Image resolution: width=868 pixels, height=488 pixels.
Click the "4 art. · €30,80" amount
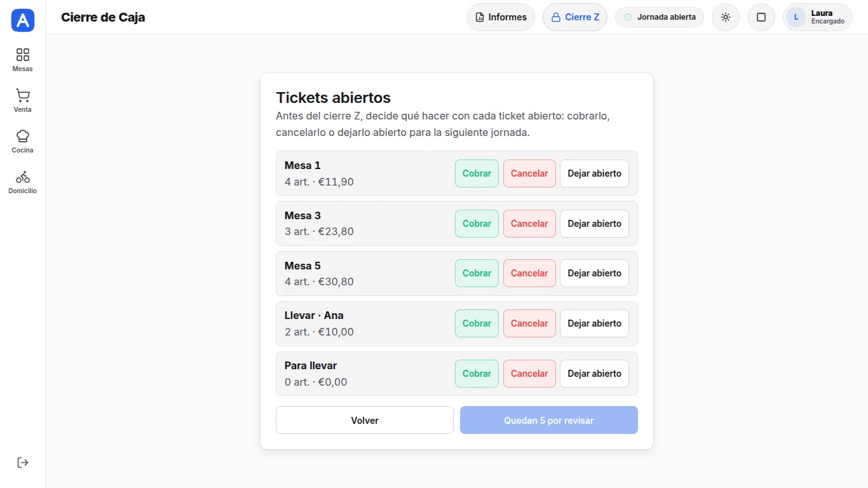[x=319, y=281]
